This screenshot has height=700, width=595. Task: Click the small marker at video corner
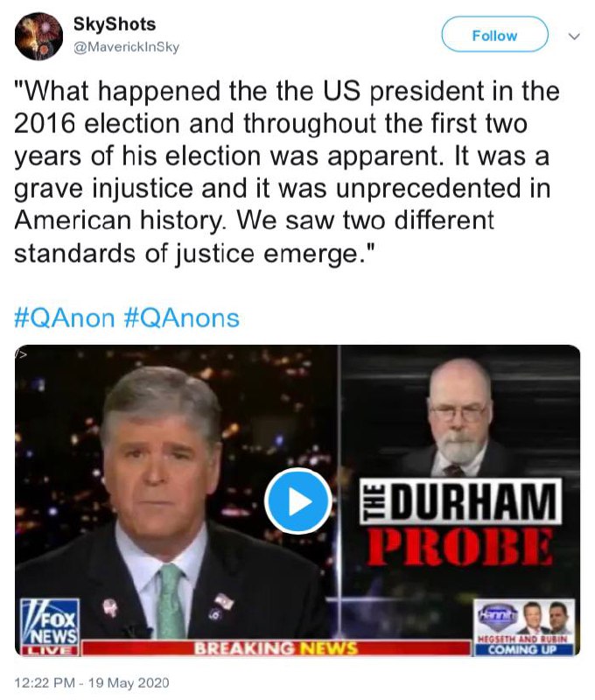tap(21, 354)
